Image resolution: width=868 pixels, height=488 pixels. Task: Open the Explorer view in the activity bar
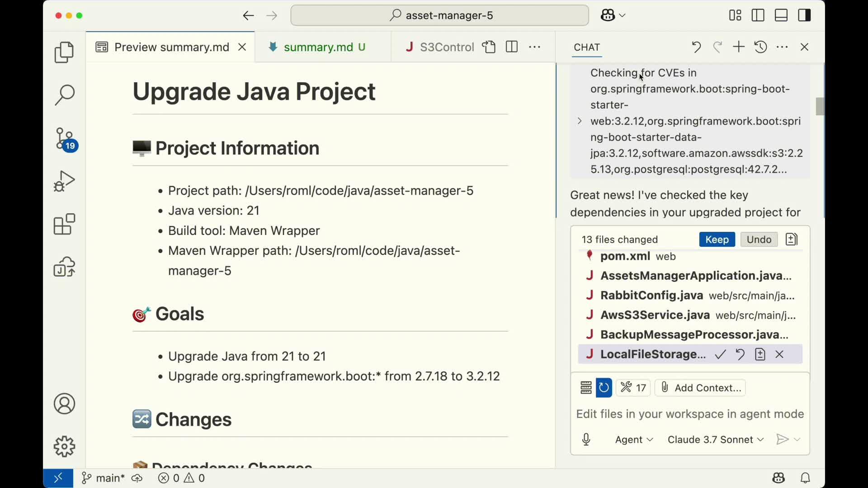click(x=64, y=52)
